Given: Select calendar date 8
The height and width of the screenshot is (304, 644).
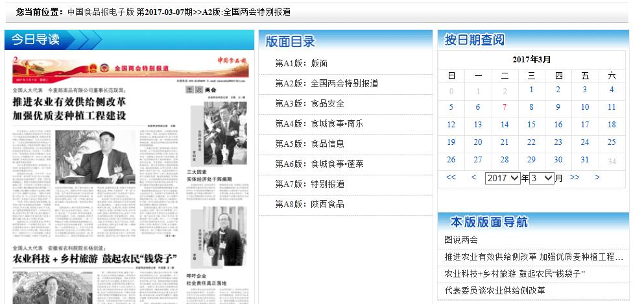Looking at the screenshot, I should click(531, 107).
